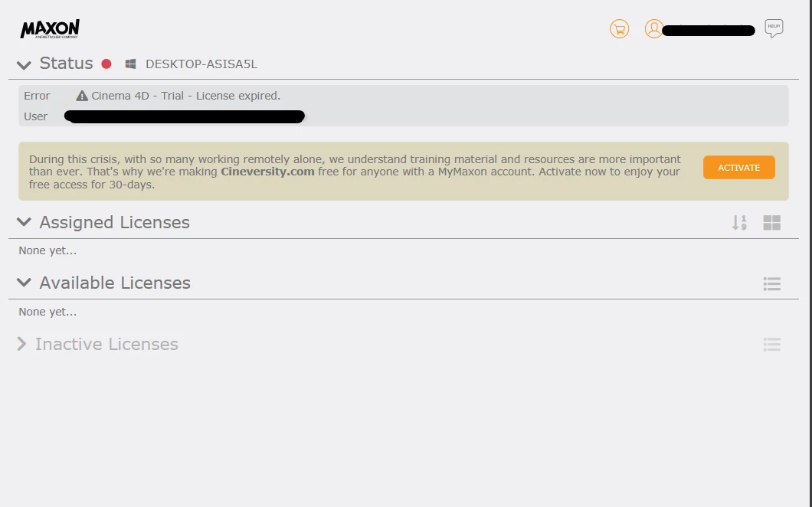812x507 pixels.
Task: Sort Assigned Licenses with the sort icon
Action: [739, 223]
